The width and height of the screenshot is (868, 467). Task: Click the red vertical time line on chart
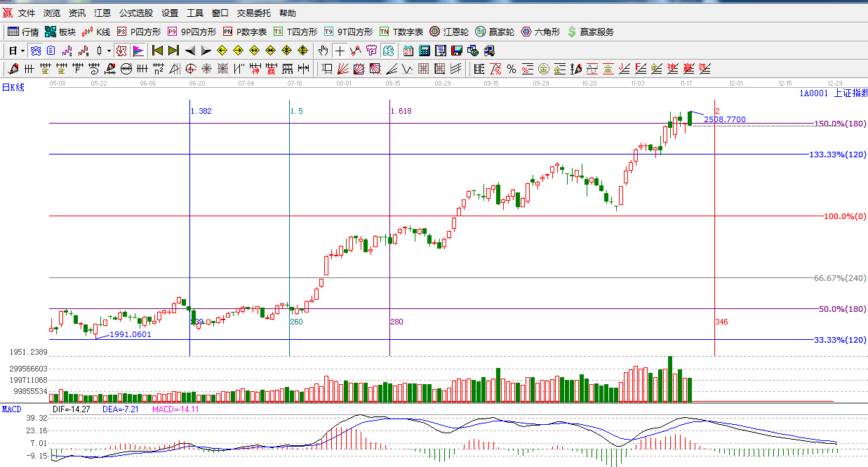click(714, 232)
